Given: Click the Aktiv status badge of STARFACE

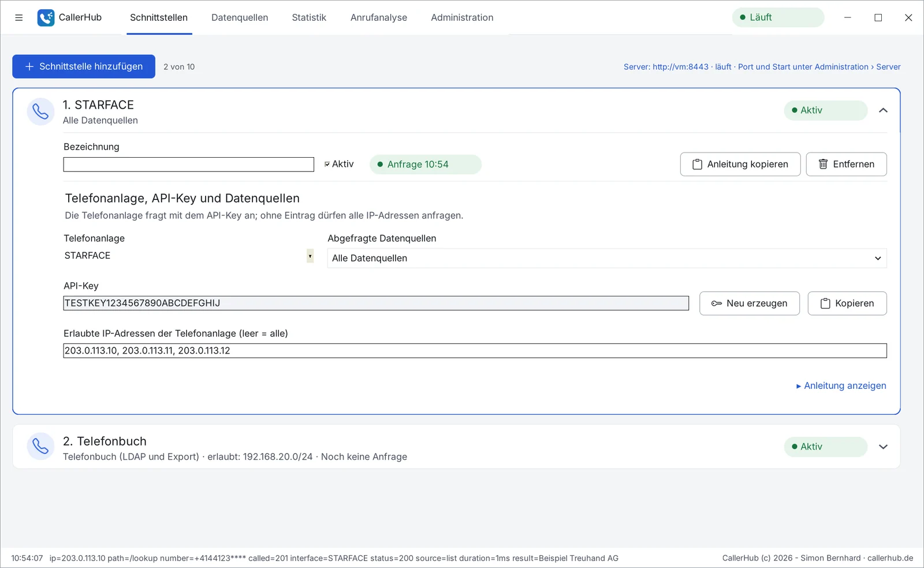Looking at the screenshot, I should click(x=825, y=110).
